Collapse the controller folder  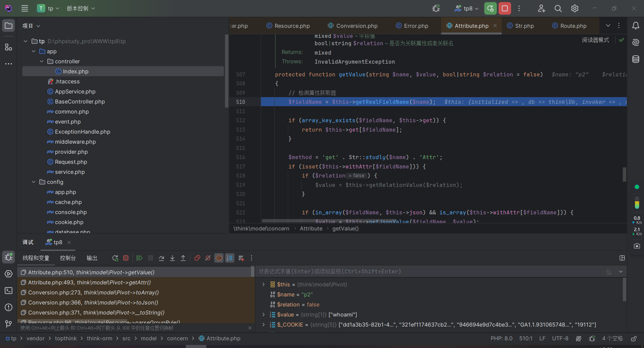tap(42, 61)
